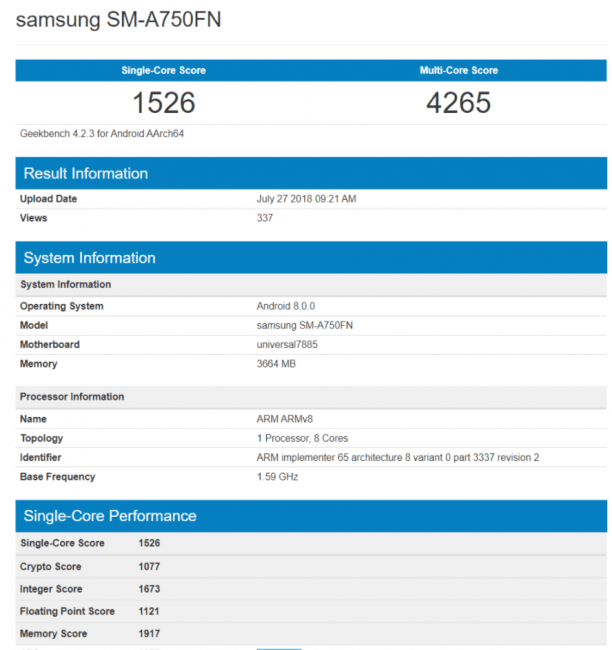Image resolution: width=612 pixels, height=650 pixels.
Task: Click the 1 Processor, 8 Cores value
Action: pos(302,438)
